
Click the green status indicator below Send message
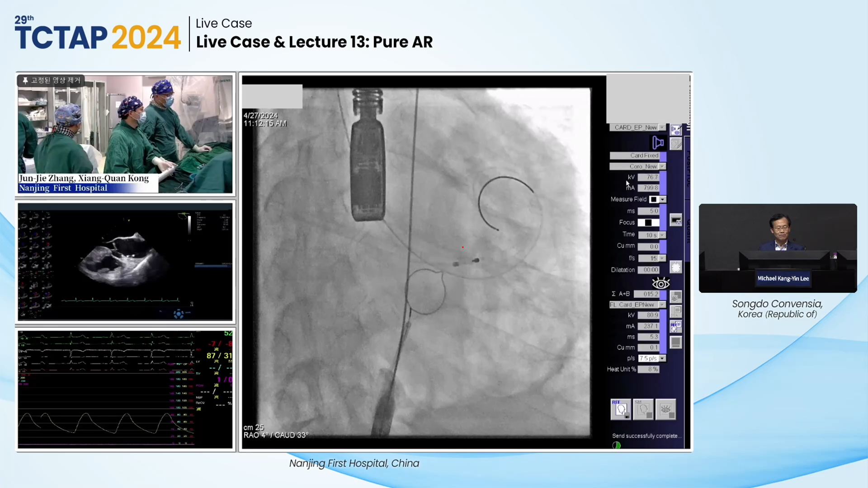pyautogui.click(x=616, y=445)
